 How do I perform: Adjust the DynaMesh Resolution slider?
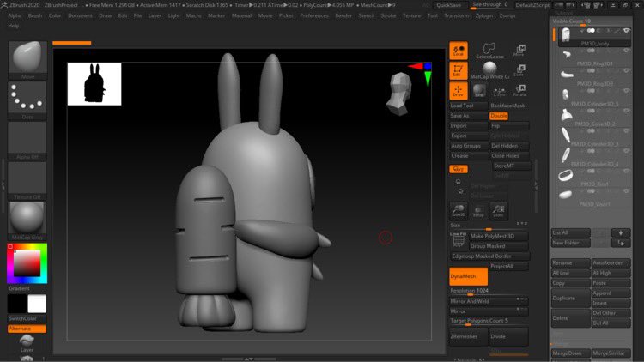pos(489,291)
